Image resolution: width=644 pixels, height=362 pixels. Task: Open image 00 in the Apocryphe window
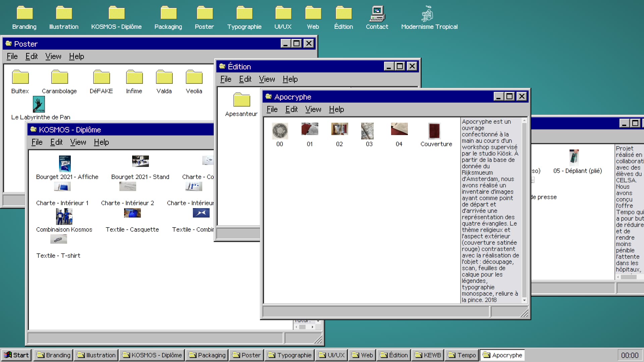point(280,131)
